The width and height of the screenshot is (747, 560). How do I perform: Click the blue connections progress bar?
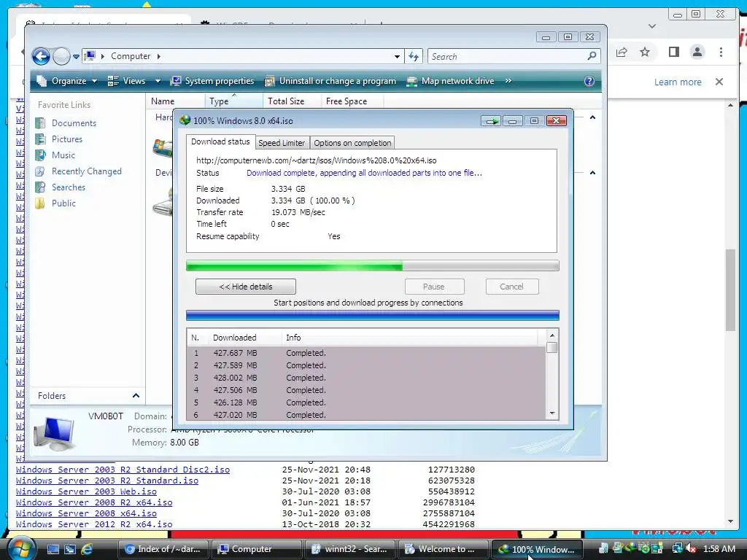(373, 315)
